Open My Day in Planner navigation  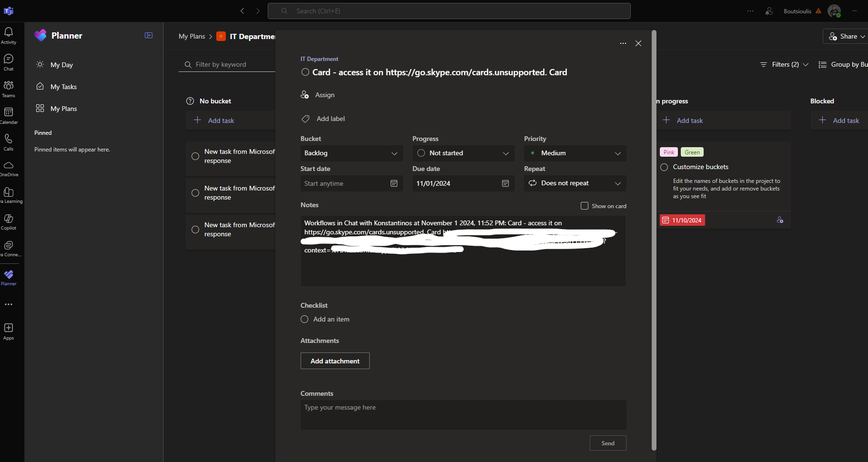click(61, 65)
